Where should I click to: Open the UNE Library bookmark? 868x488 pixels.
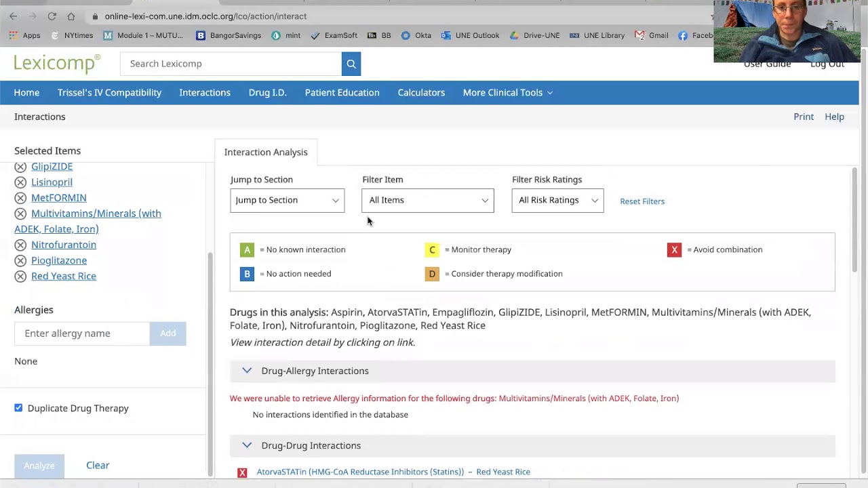597,35
